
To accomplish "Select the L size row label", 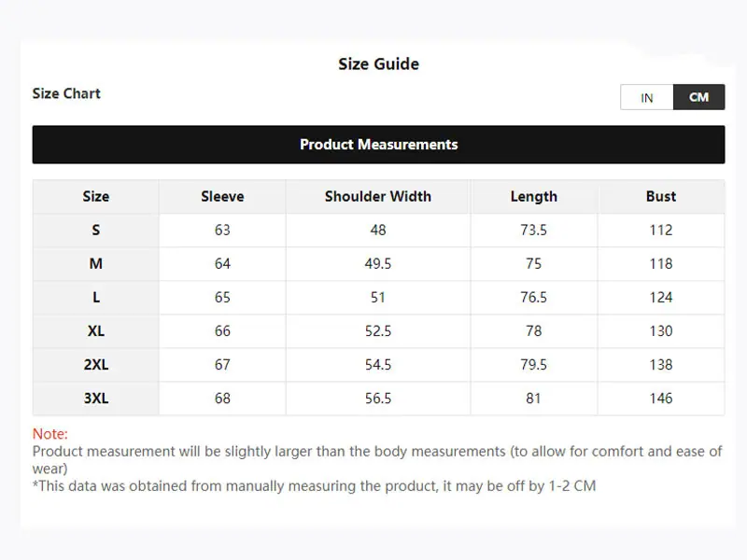I will (x=96, y=297).
